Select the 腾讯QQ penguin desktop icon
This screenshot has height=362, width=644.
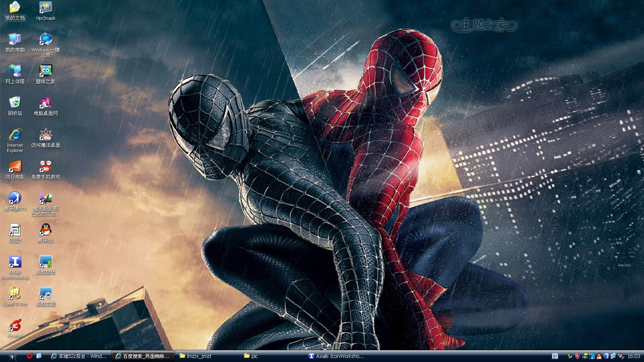[45, 233]
